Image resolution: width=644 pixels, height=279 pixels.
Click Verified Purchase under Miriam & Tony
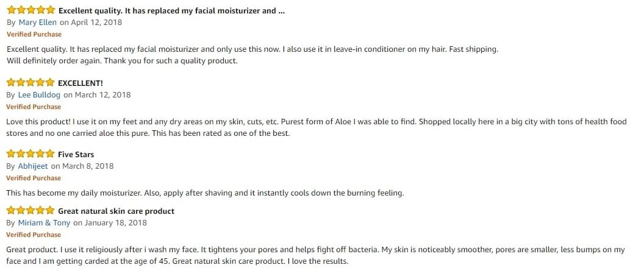tap(34, 235)
